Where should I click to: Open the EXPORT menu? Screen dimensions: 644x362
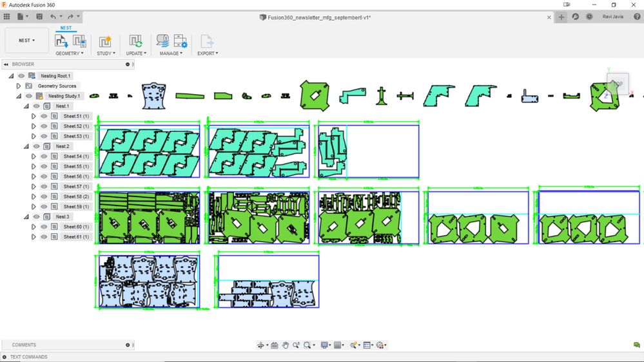[208, 53]
